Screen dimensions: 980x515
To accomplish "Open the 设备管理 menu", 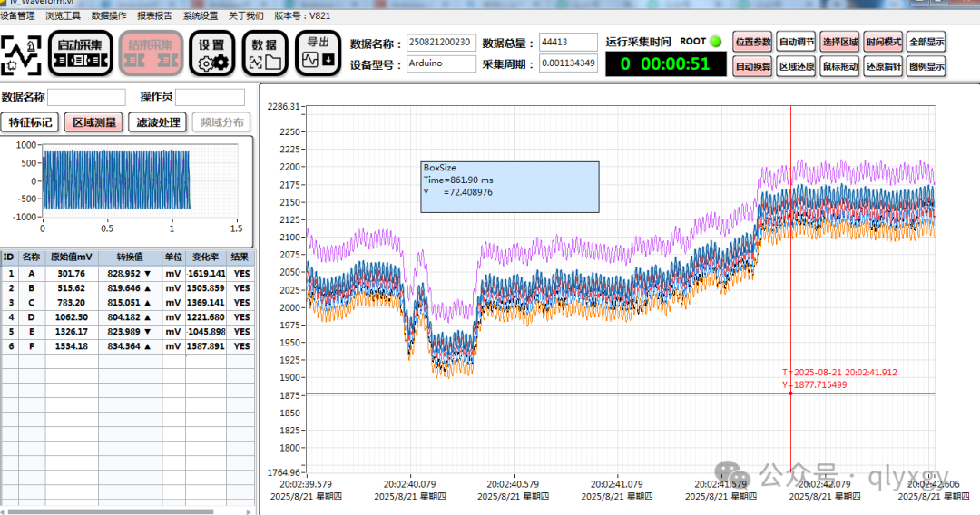I will click(x=17, y=15).
